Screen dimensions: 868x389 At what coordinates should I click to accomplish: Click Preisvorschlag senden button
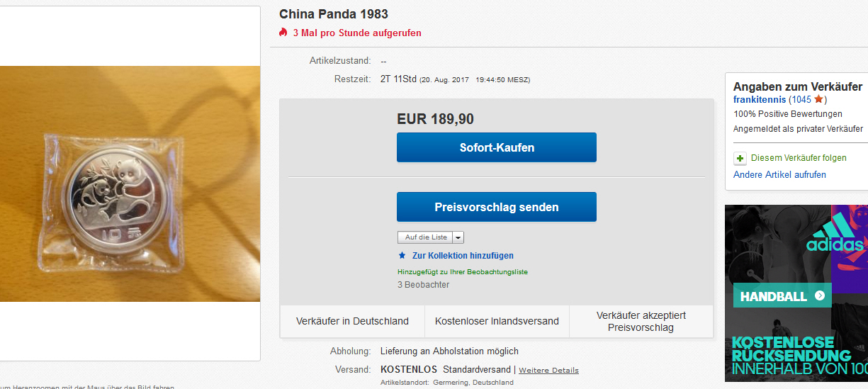pos(497,207)
